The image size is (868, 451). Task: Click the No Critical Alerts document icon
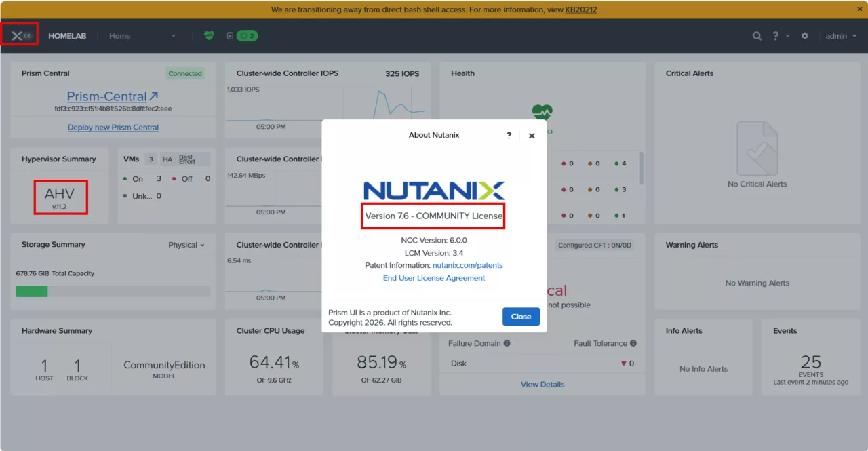(757, 148)
